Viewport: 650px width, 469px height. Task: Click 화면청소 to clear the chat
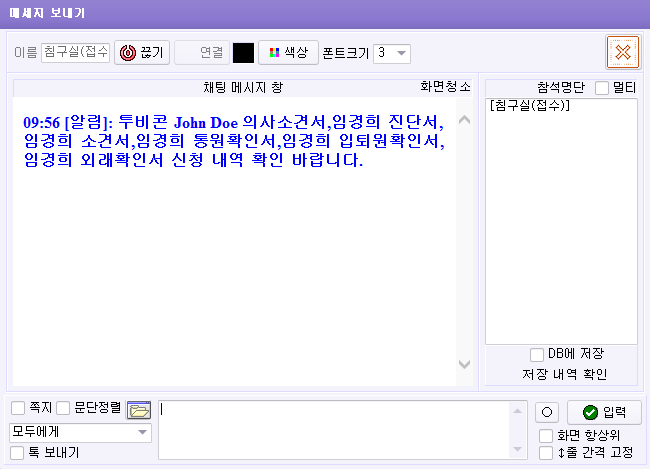(445, 87)
